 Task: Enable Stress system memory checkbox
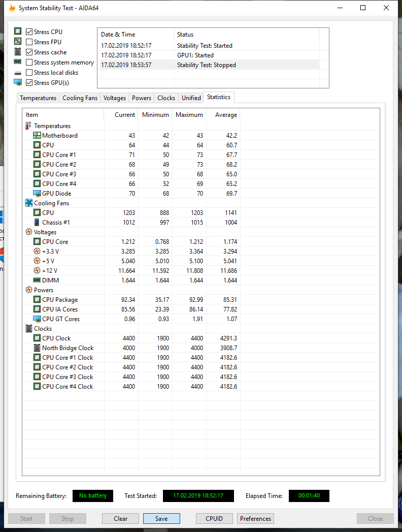pyautogui.click(x=29, y=62)
